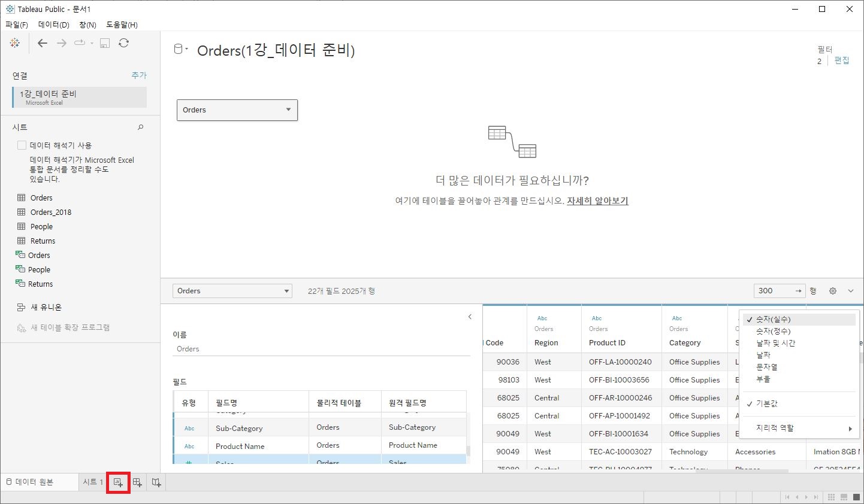Click the named-range icon beside Returns

[20, 284]
